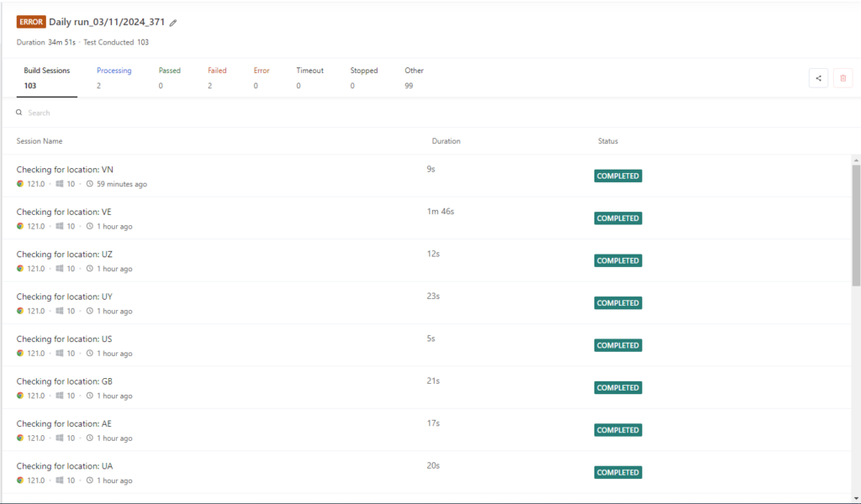Click COMPLETED status badge for AE session
This screenshot has height=504, width=861.
tap(618, 430)
